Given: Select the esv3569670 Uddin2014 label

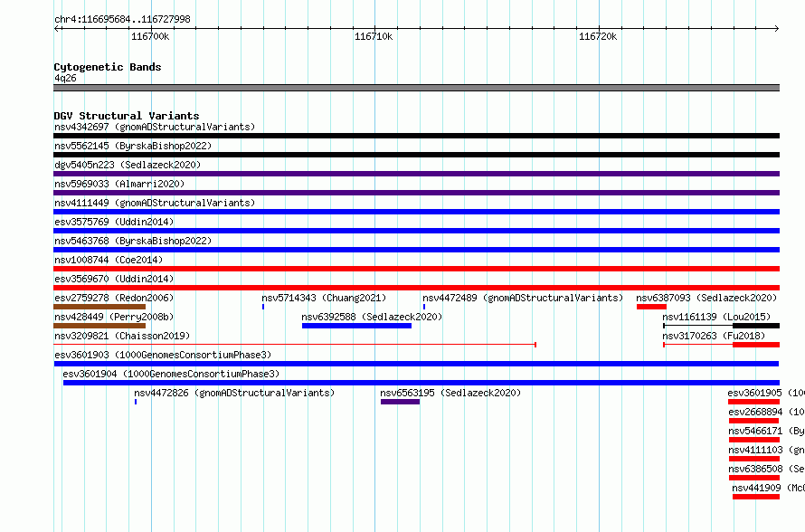Looking at the screenshot, I should click(114, 279).
